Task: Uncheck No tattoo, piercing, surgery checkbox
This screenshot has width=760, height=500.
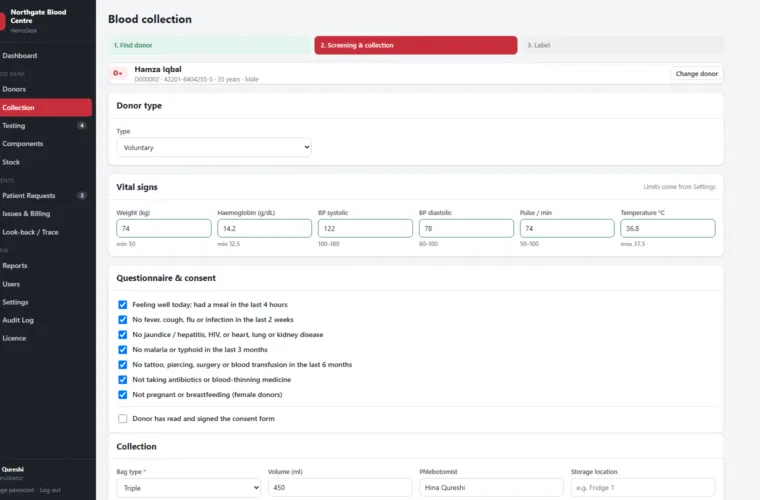Action: tap(123, 364)
